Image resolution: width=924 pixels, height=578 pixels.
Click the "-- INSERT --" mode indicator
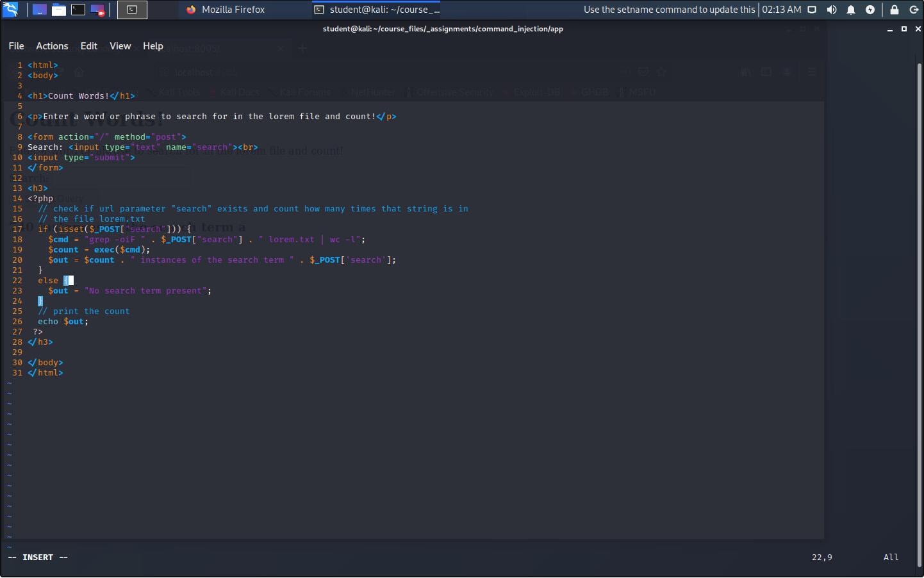[x=38, y=557]
